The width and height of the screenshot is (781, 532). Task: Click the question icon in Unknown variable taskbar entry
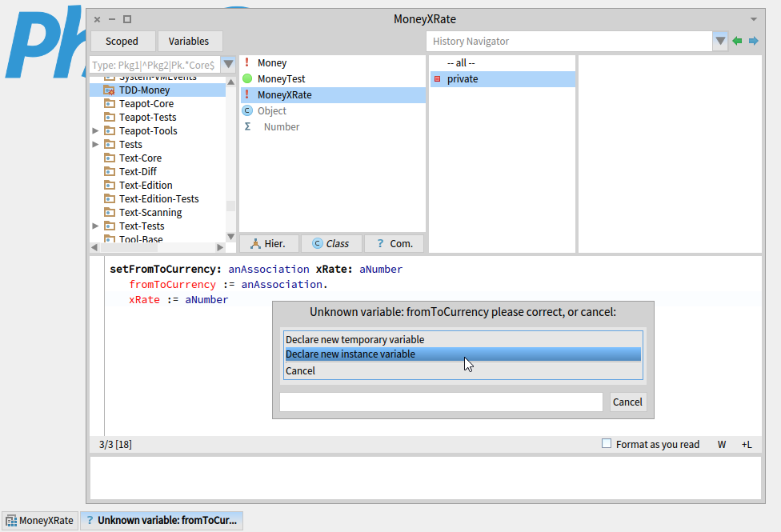click(90, 520)
